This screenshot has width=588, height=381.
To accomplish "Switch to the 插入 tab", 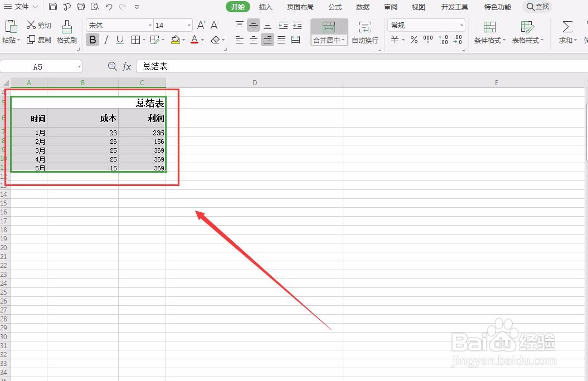I will coord(265,7).
